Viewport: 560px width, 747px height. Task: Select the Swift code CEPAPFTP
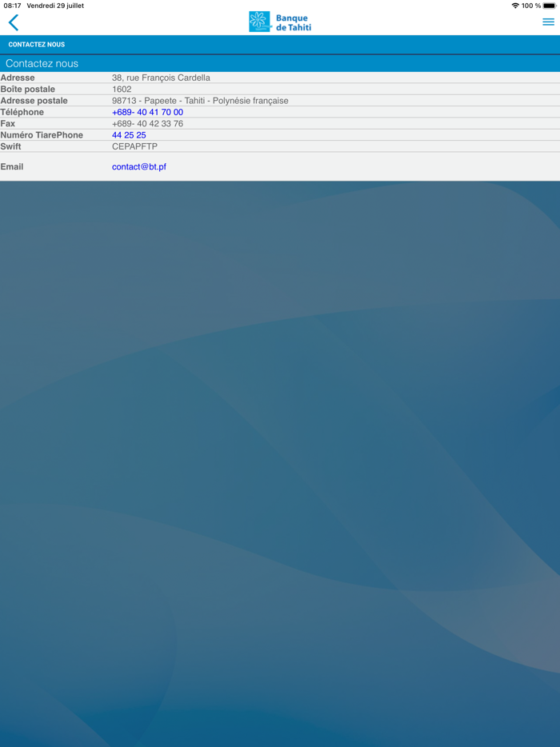click(x=134, y=146)
